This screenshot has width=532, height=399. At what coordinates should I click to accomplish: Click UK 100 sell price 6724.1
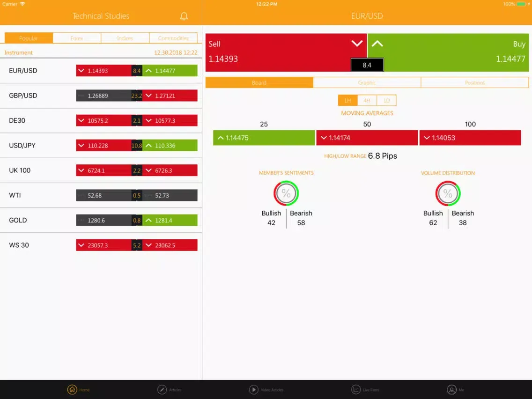[x=104, y=170]
